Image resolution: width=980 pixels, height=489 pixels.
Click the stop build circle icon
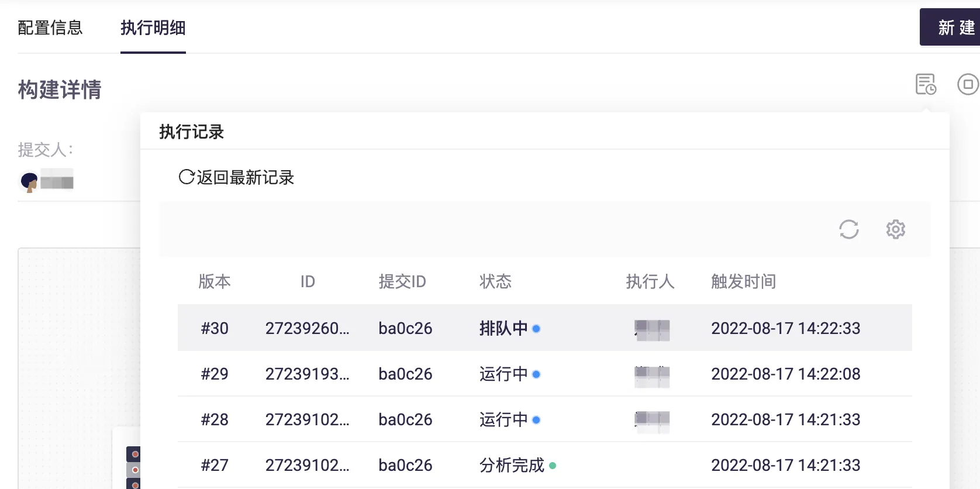968,84
